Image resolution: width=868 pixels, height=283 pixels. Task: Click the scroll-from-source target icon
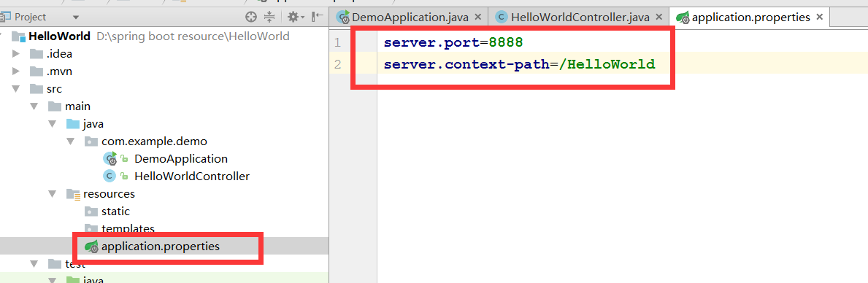click(x=251, y=17)
